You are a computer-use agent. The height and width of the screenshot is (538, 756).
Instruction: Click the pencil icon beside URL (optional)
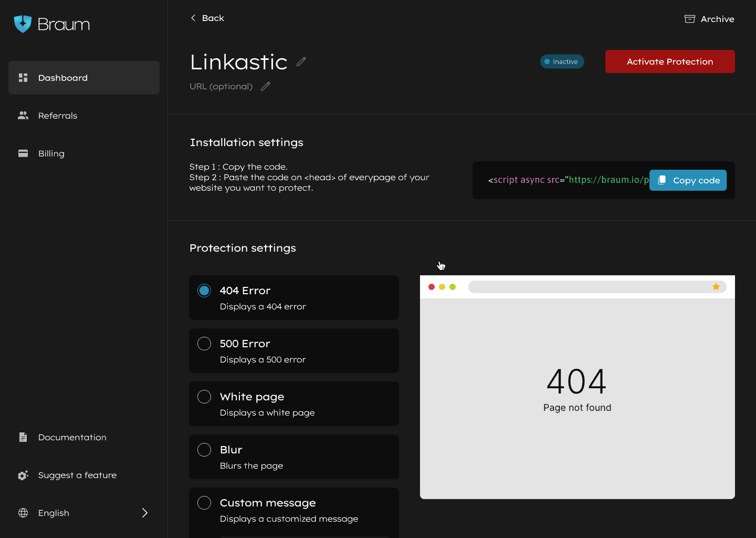point(266,86)
